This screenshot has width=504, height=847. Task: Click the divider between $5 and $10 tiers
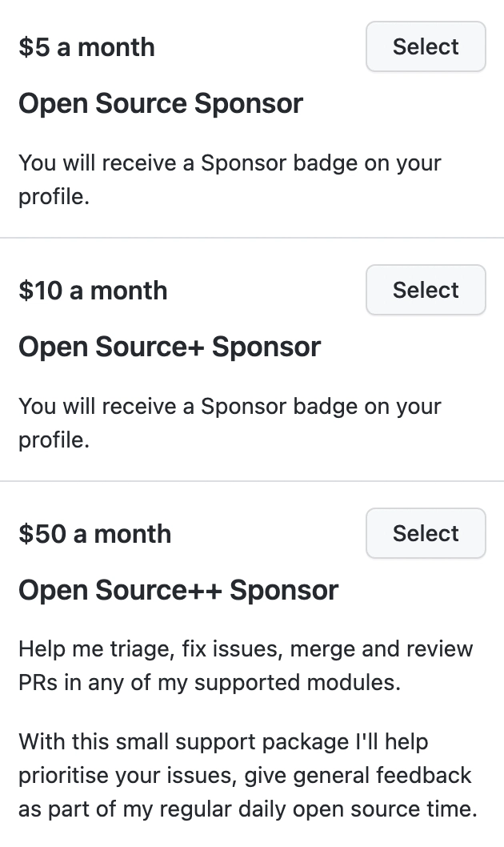(252, 238)
